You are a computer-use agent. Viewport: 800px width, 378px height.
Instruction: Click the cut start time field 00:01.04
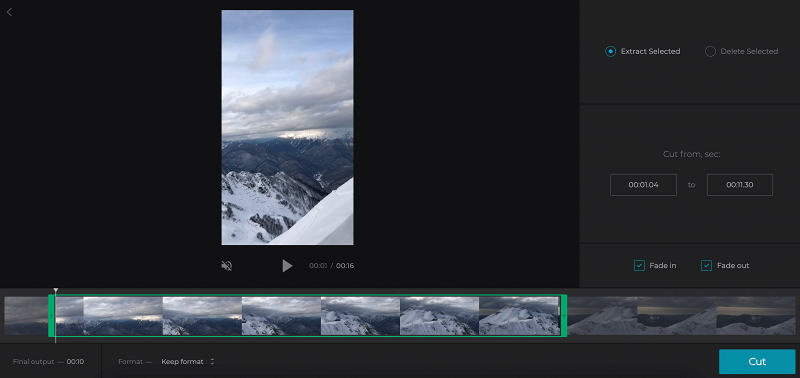tap(643, 185)
